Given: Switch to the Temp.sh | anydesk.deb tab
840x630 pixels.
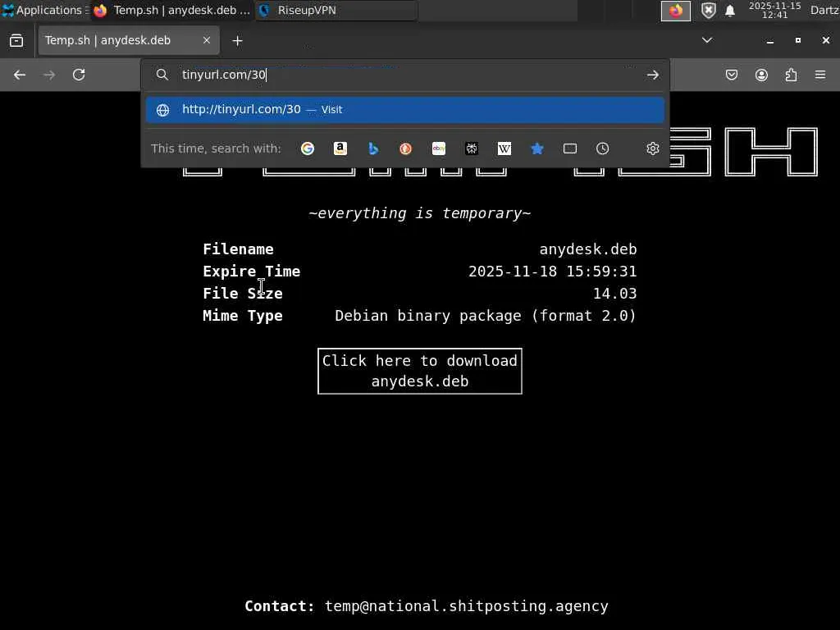Looking at the screenshot, I should point(129,40).
